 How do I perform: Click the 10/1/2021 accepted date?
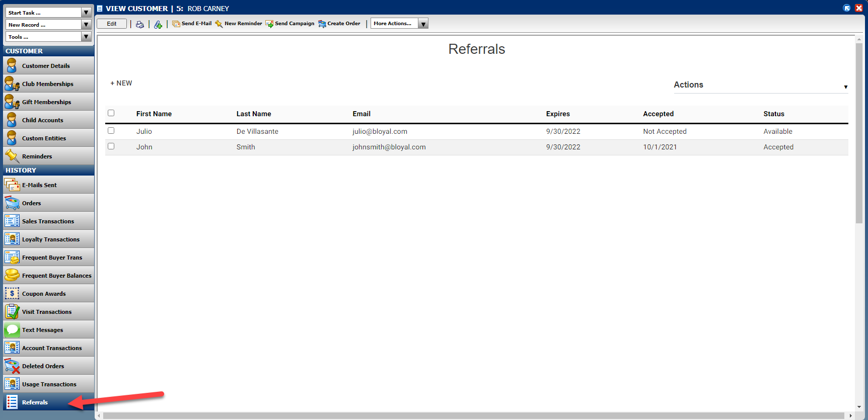pos(660,147)
